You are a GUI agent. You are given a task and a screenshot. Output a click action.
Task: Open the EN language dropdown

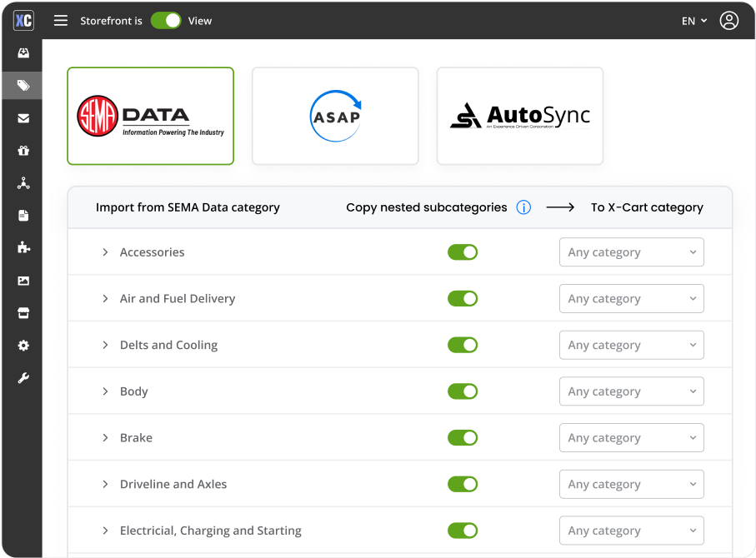(693, 20)
